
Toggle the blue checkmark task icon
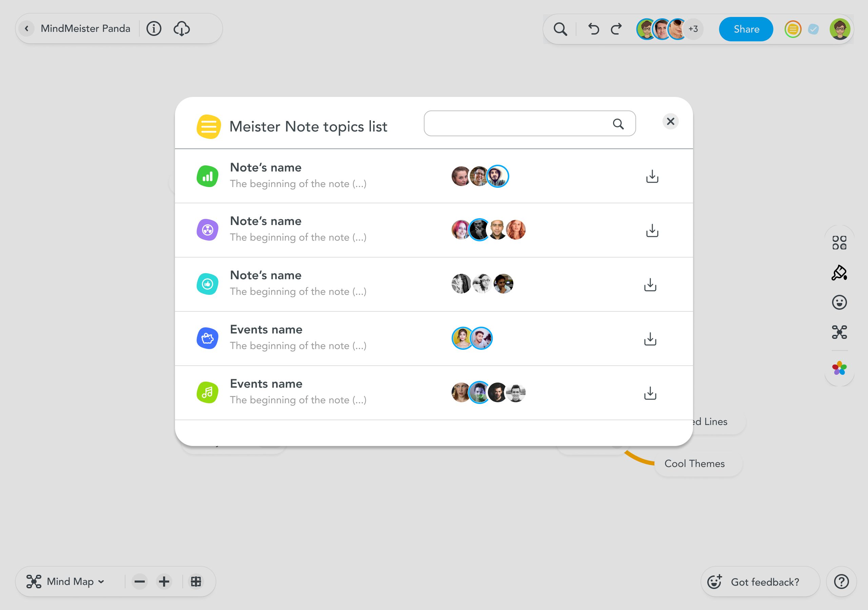click(813, 29)
